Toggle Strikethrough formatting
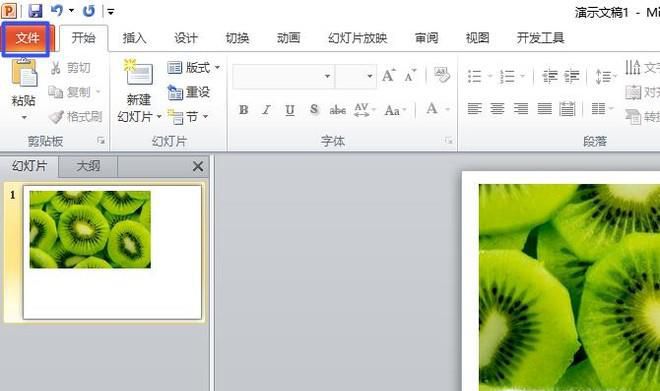 pyautogui.click(x=338, y=110)
